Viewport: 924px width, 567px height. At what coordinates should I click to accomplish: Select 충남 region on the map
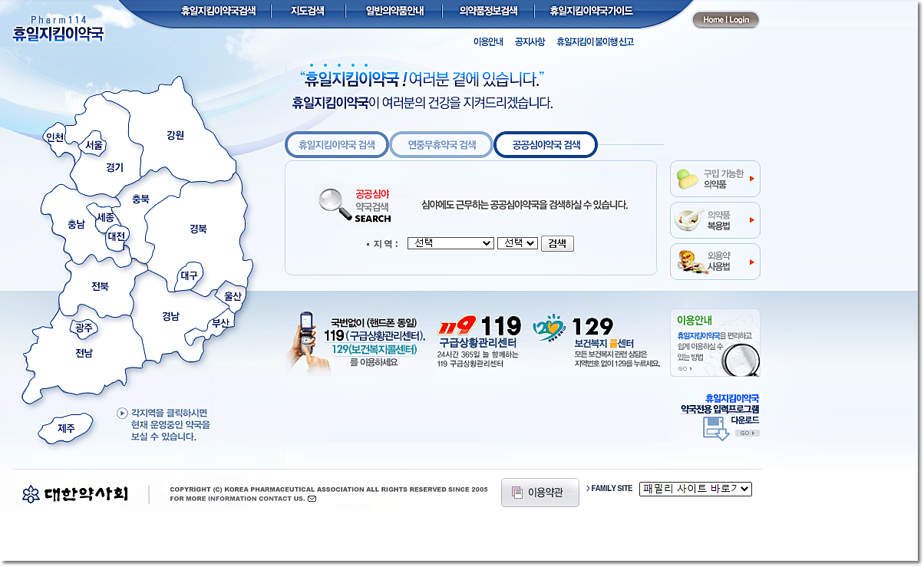(x=76, y=225)
